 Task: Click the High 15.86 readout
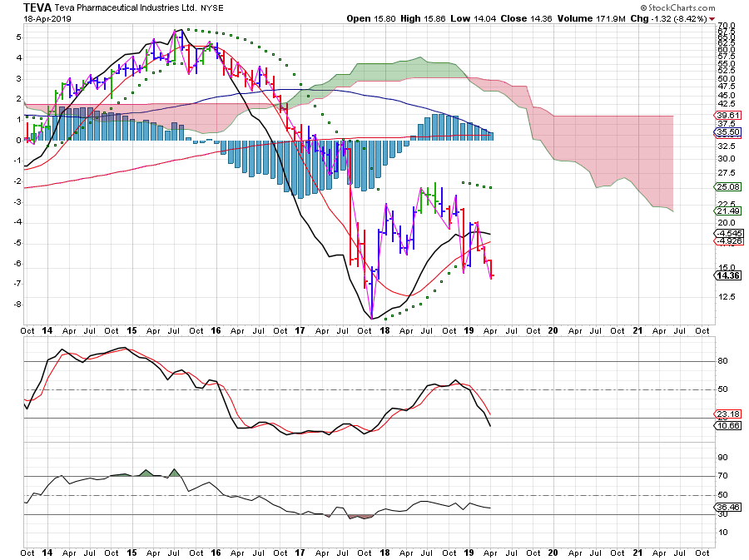click(426, 17)
